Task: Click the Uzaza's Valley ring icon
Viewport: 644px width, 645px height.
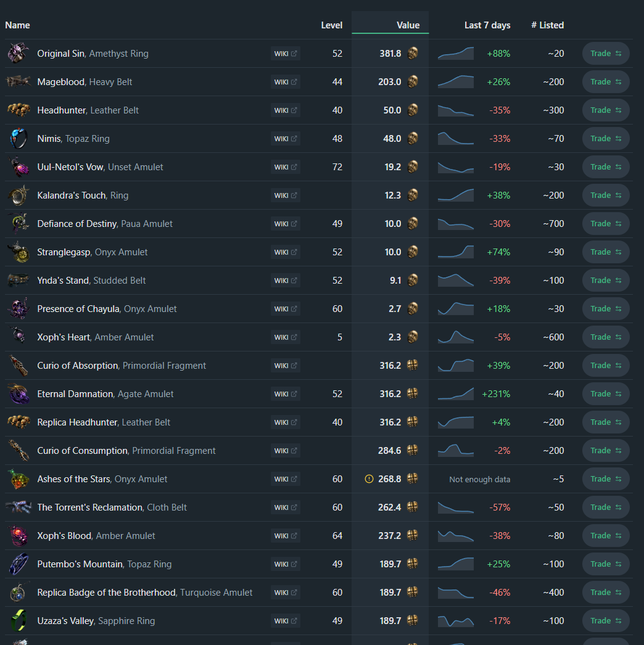Action: pos(19,621)
